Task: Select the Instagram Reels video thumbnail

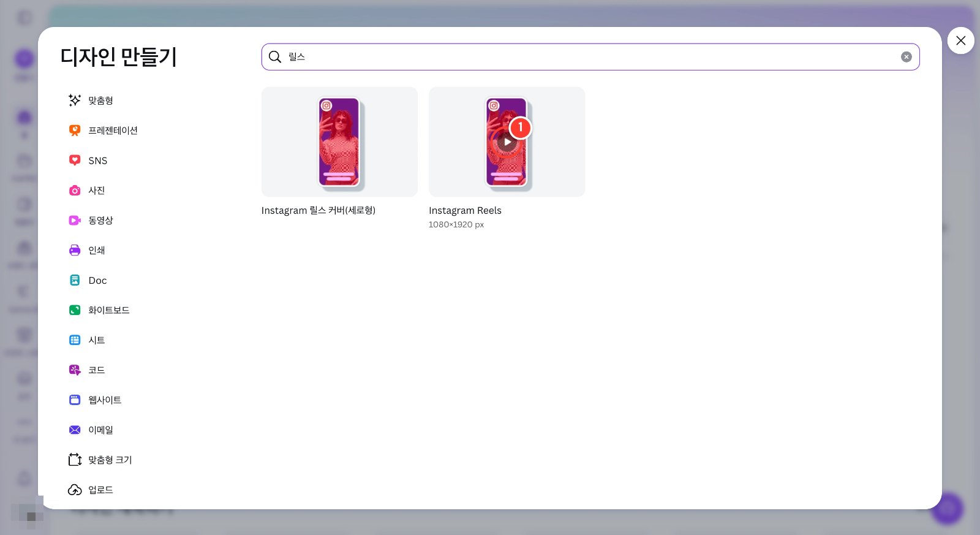Action: (507, 142)
